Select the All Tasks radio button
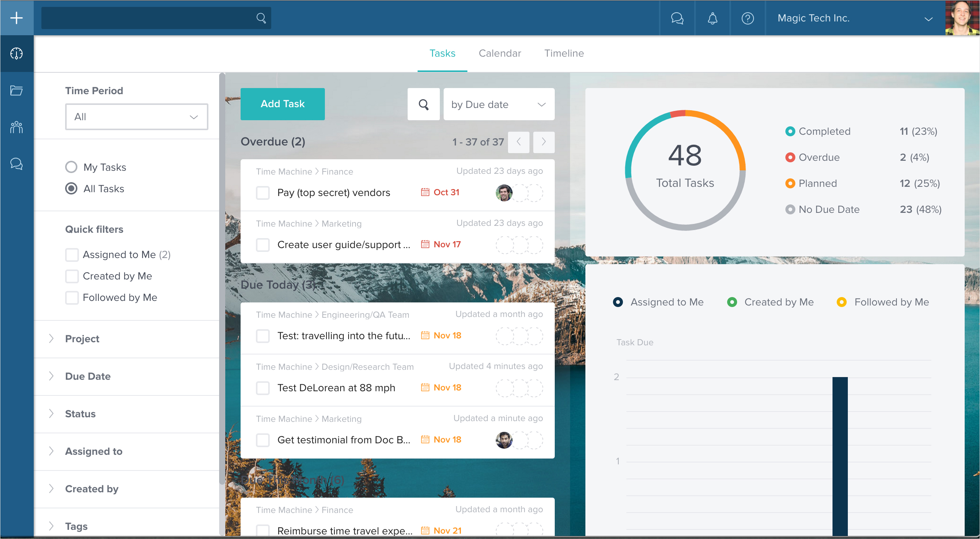980x539 pixels. 71,188
